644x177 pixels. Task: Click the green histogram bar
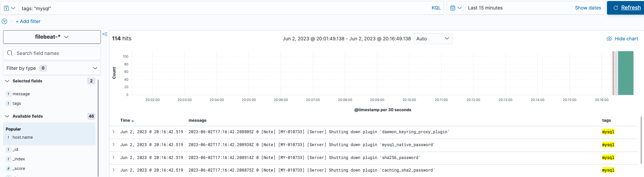[x=626, y=73]
